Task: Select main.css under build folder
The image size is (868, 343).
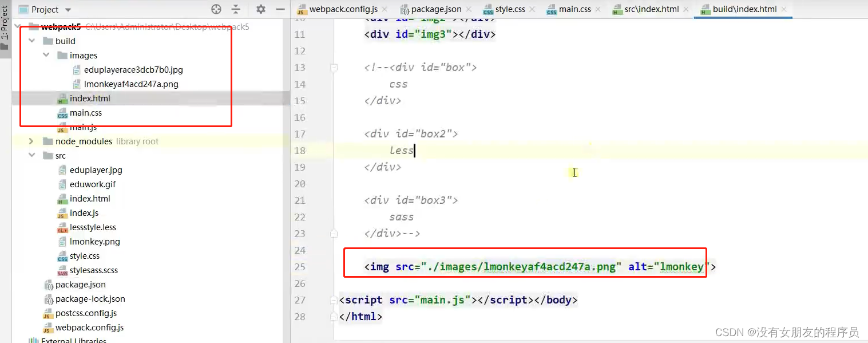Action: 86,113
